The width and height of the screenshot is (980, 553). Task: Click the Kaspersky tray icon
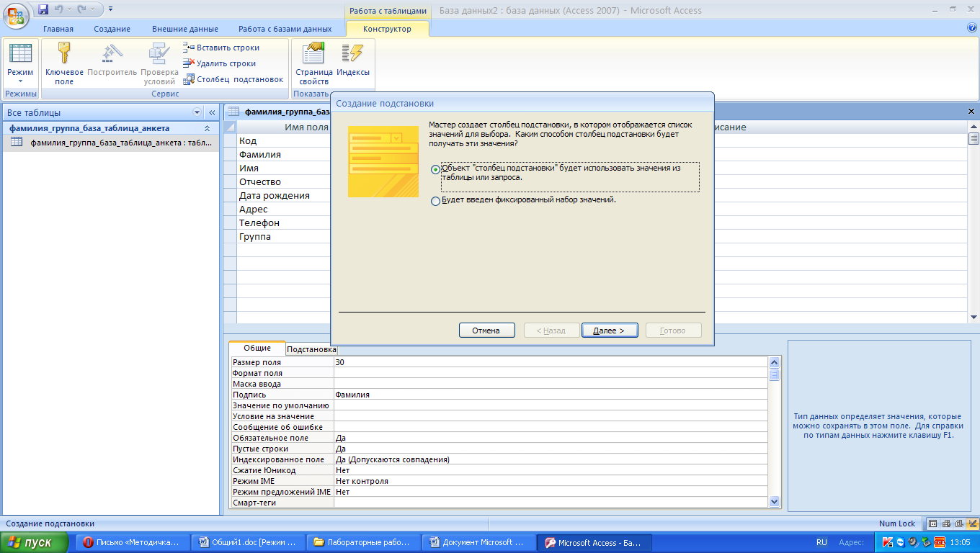pyautogui.click(x=888, y=542)
